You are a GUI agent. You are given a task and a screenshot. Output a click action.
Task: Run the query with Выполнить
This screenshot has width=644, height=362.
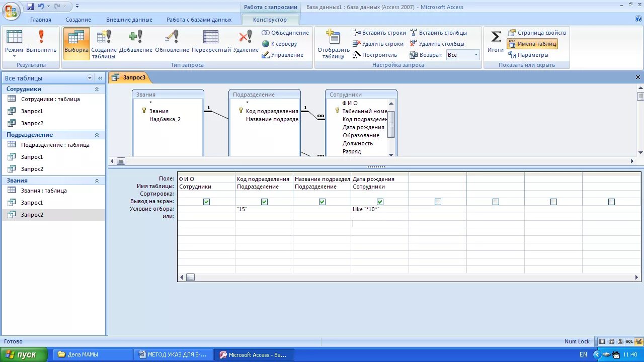[41, 42]
